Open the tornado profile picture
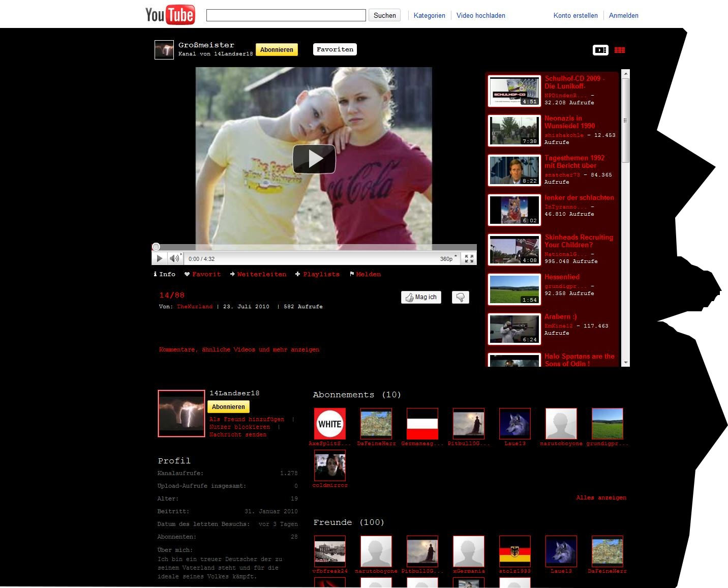Image resolution: width=728 pixels, height=588 pixels. click(x=181, y=414)
